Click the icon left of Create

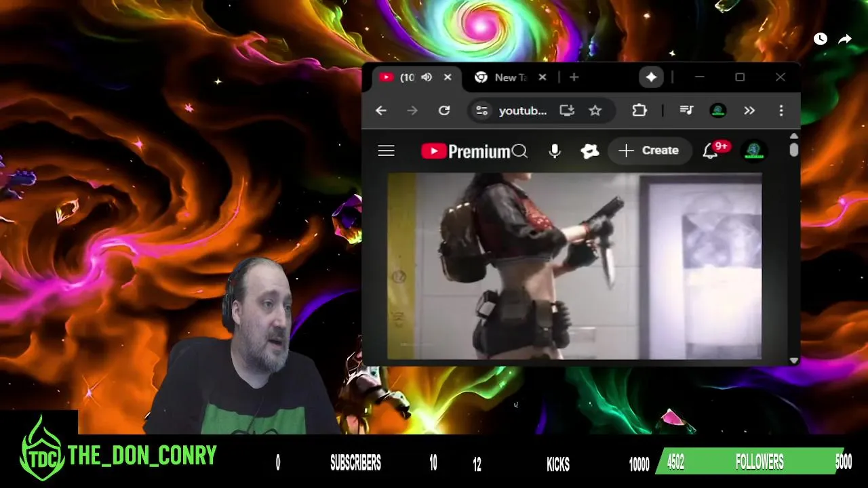pos(590,151)
